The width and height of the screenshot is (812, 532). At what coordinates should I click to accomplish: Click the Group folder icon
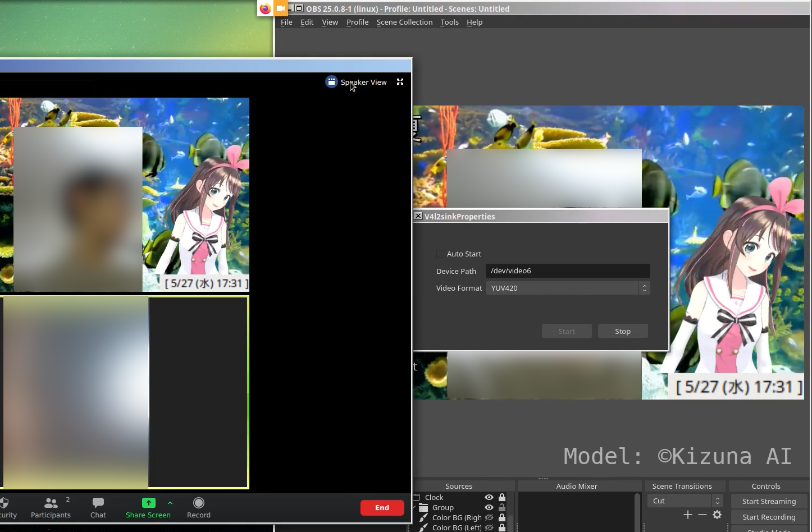pos(424,507)
